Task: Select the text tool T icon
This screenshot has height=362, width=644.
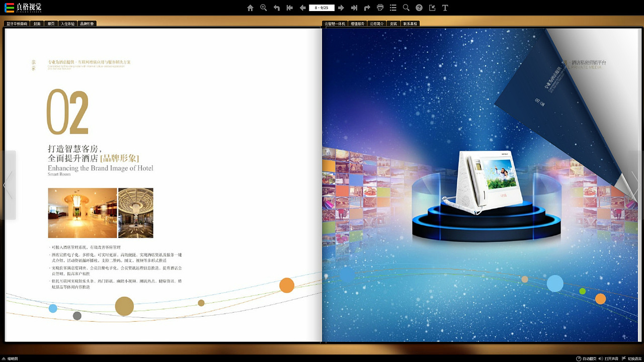Action: [445, 8]
